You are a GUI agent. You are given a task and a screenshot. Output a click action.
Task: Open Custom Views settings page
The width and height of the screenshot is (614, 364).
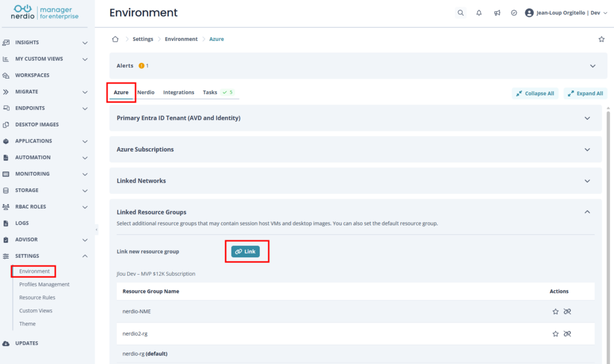[35, 311]
